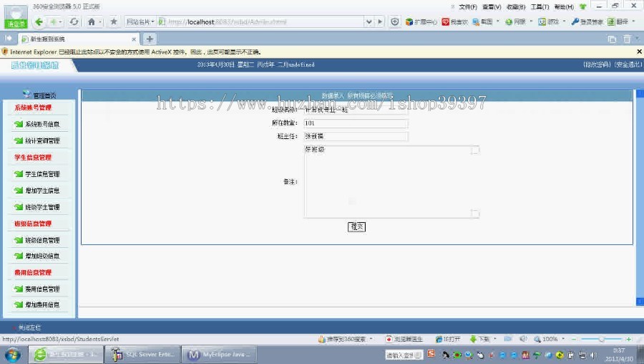This screenshot has width=644, height=364.
Task: Open the 网站名片 dropdown
Action: click(140, 21)
